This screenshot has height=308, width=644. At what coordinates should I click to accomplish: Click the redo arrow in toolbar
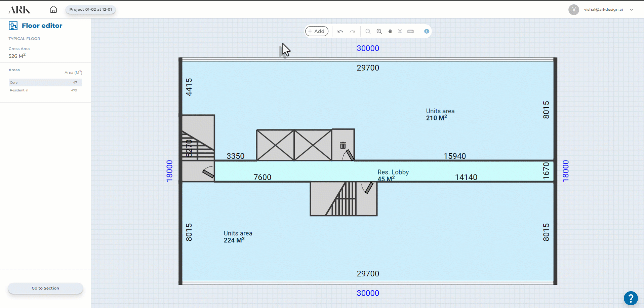(x=352, y=31)
